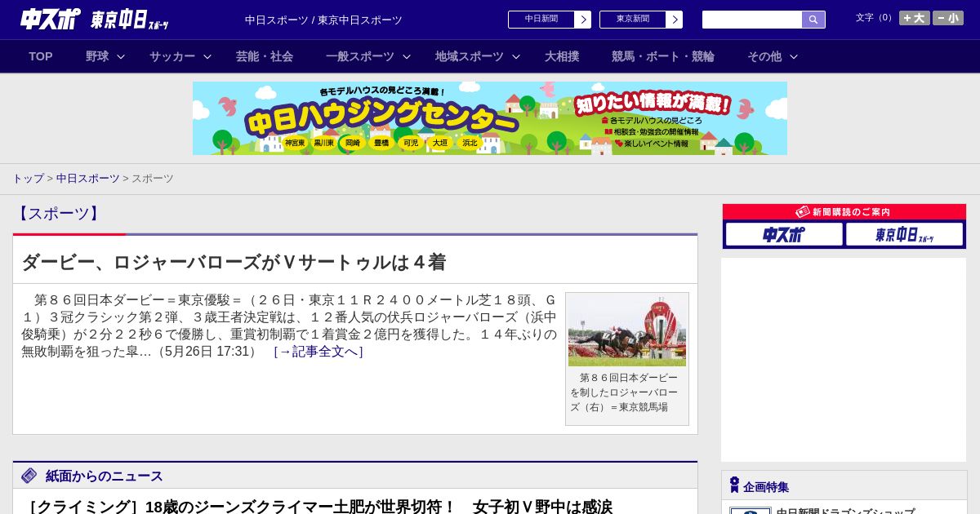Open the TOP navigation item
The width and height of the screenshot is (980, 514).
[41, 56]
